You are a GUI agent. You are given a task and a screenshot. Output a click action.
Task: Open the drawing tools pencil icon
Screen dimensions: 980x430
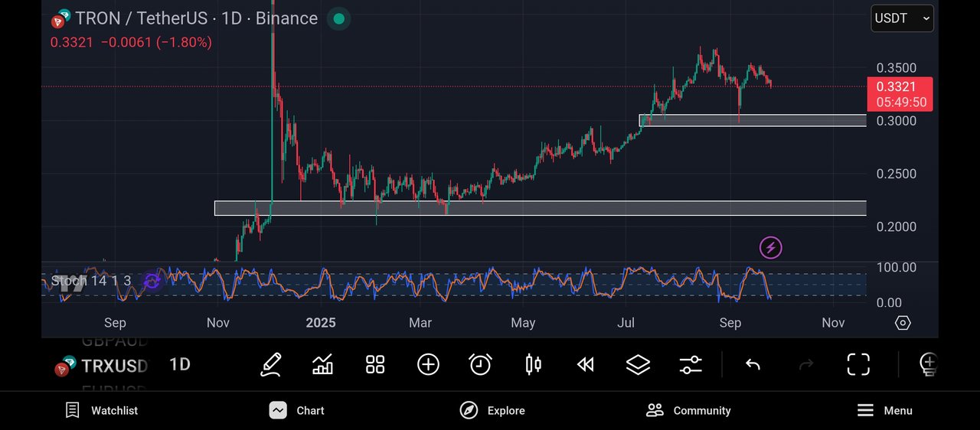[270, 364]
